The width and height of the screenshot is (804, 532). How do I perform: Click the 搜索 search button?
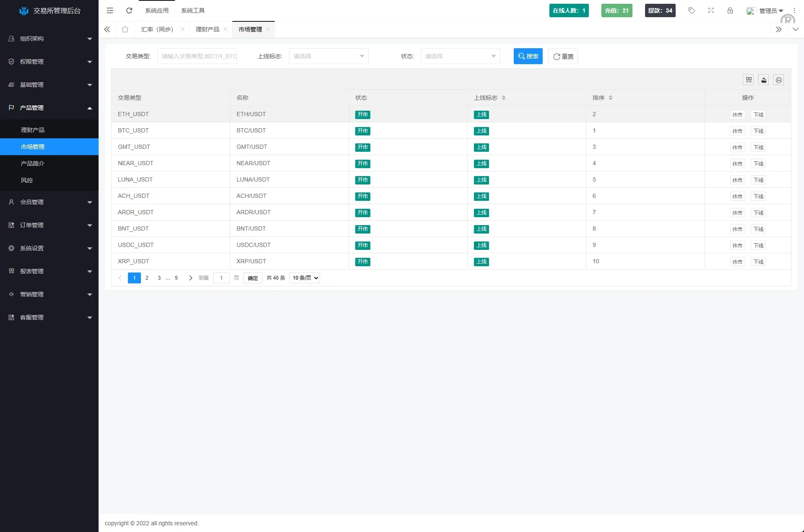pyautogui.click(x=528, y=56)
